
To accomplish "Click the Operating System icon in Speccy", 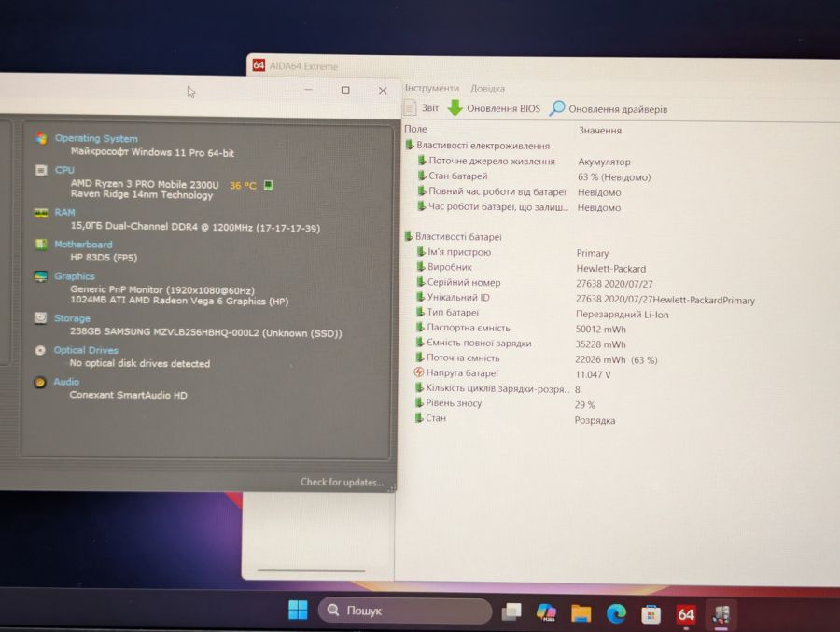I will (x=41, y=138).
